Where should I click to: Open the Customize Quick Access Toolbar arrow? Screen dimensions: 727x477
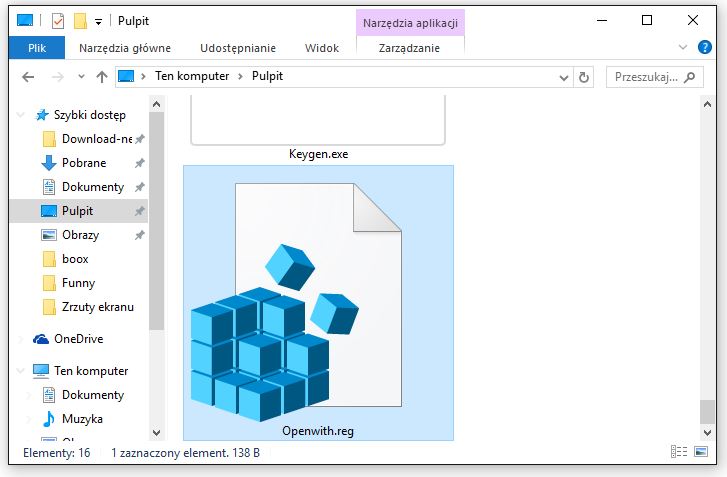98,21
